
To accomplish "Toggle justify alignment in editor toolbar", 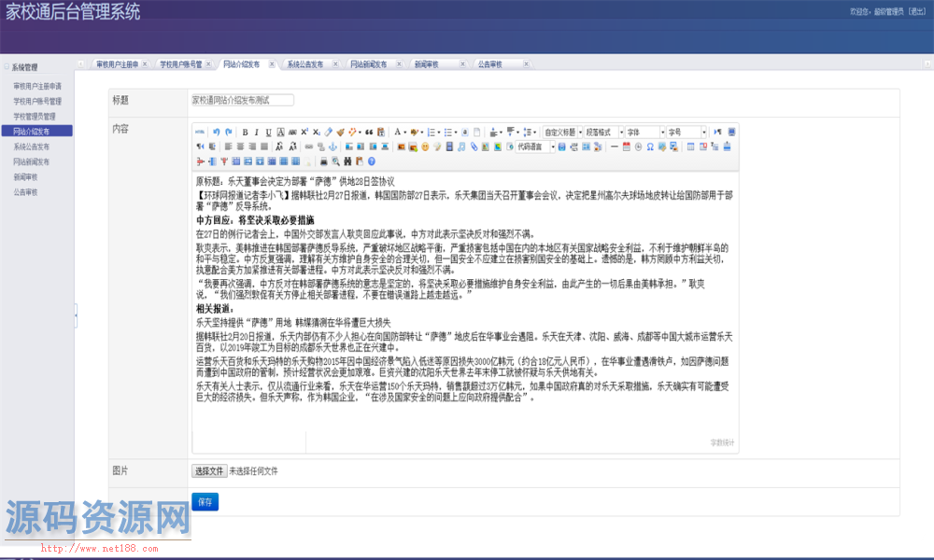I will 264,147.
